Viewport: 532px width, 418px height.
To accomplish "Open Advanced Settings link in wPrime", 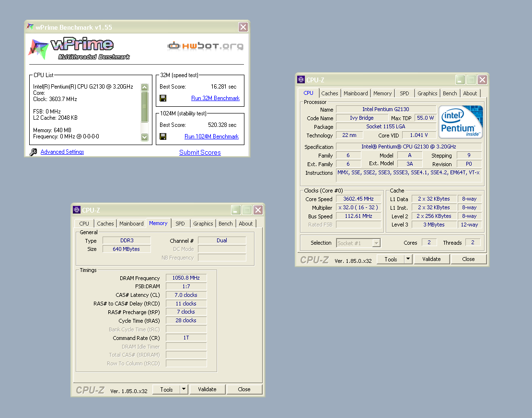I will (x=62, y=152).
